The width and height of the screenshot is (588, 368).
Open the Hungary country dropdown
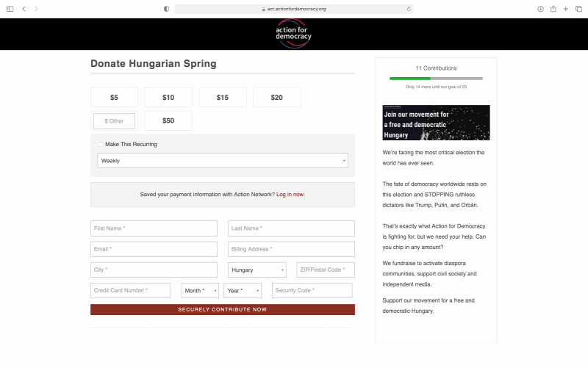(257, 270)
